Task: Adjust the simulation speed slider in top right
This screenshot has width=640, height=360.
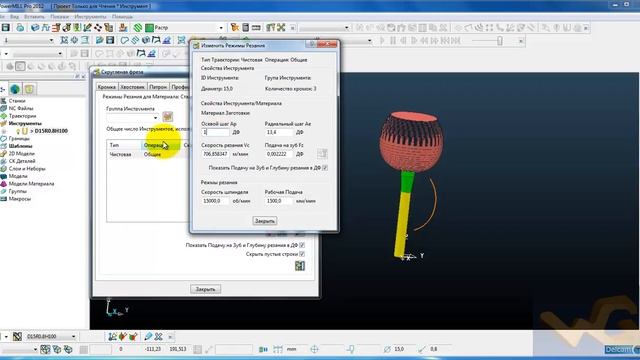Action: 500,40
